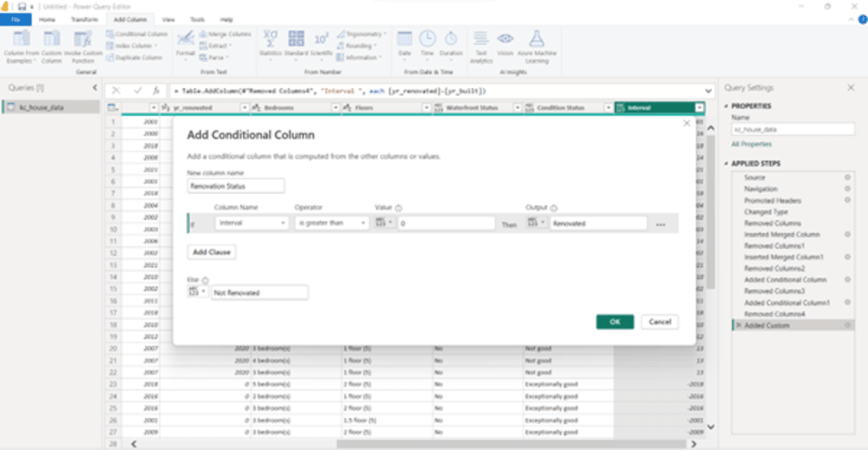The width and height of the screenshot is (868, 450).
Task: Open the Column Name dropdown showing Interval
Action: [x=252, y=224]
